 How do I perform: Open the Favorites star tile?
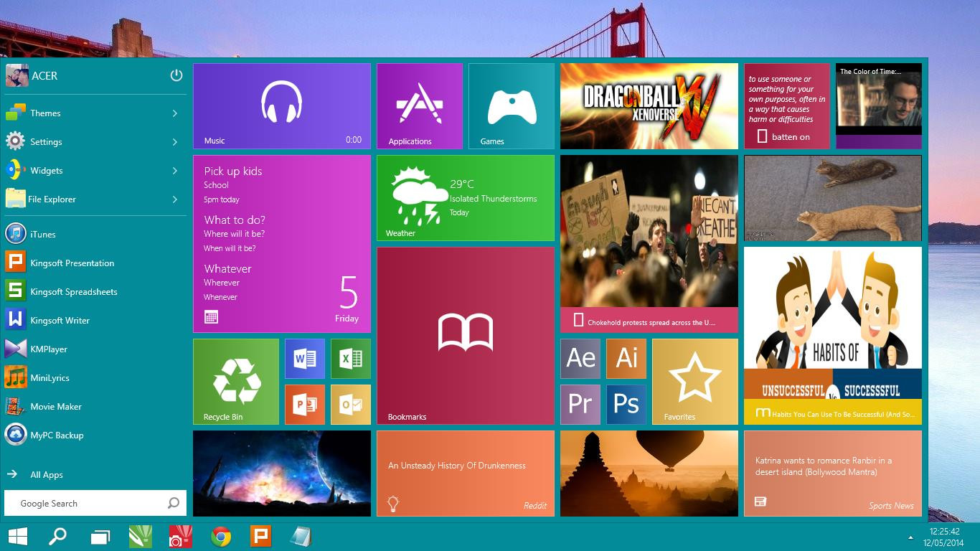[695, 382]
